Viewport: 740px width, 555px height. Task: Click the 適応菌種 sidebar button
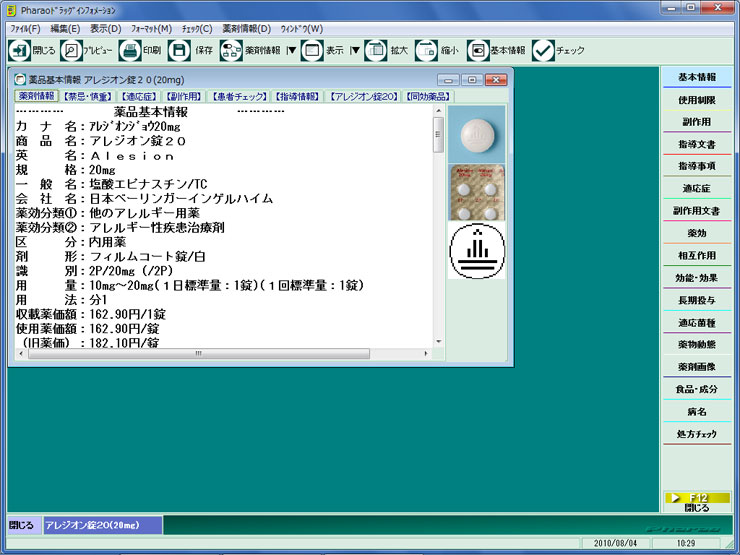697,323
